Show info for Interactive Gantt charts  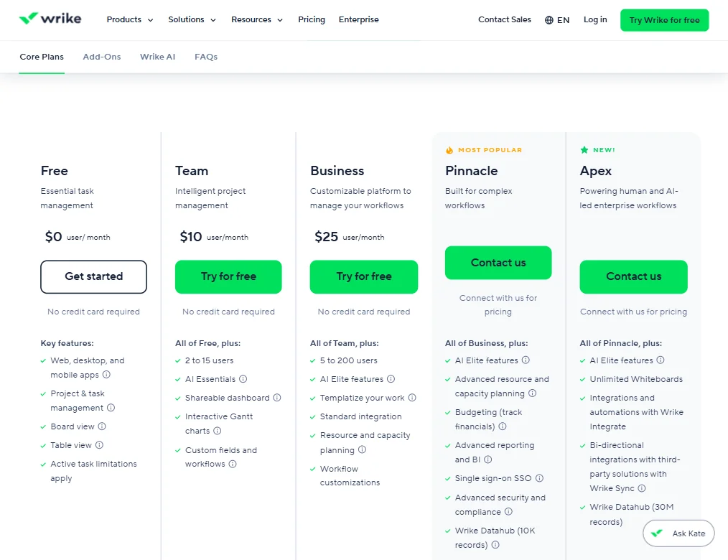click(217, 431)
